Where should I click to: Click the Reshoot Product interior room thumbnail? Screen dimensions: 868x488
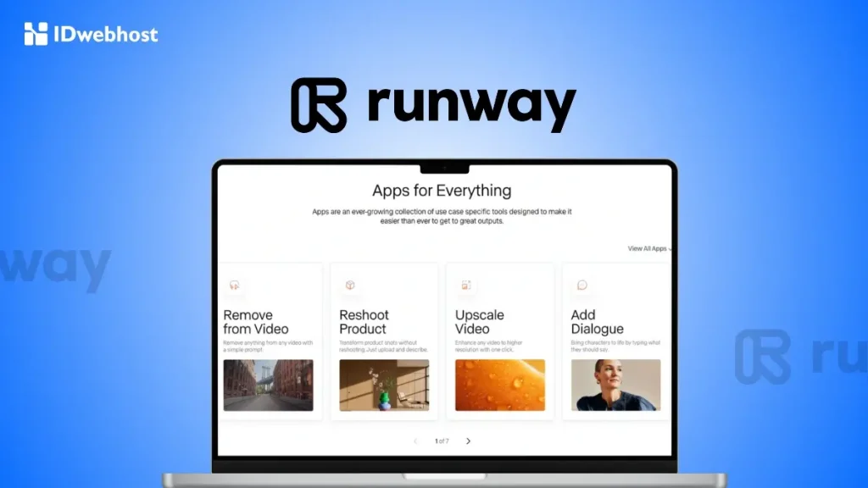pyautogui.click(x=384, y=385)
